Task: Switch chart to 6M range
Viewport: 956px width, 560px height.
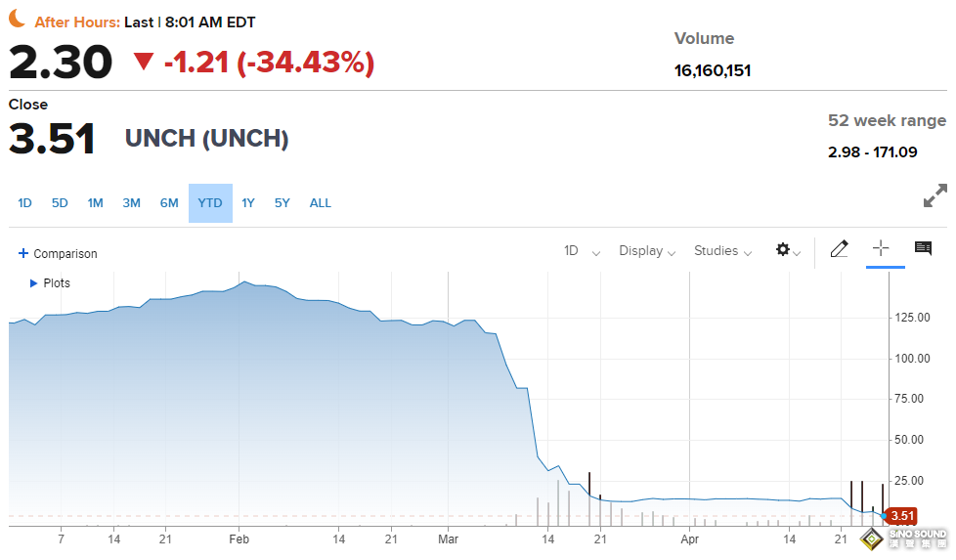Action: pos(169,203)
